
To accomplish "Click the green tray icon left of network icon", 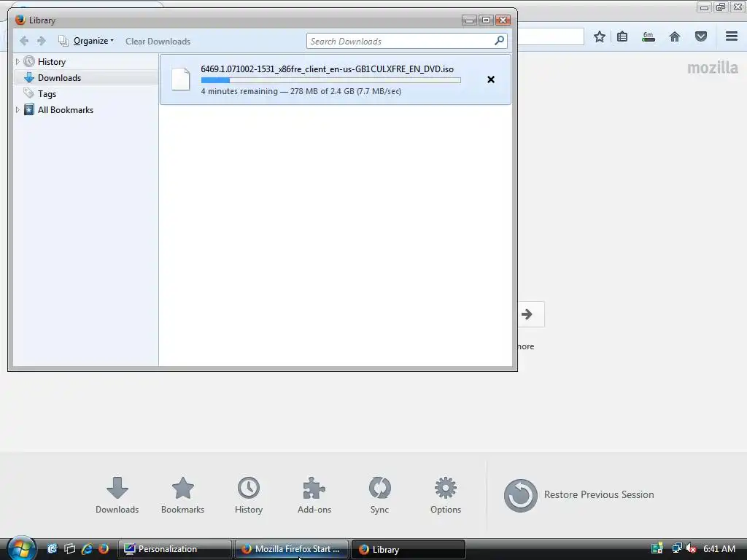I will (x=657, y=548).
